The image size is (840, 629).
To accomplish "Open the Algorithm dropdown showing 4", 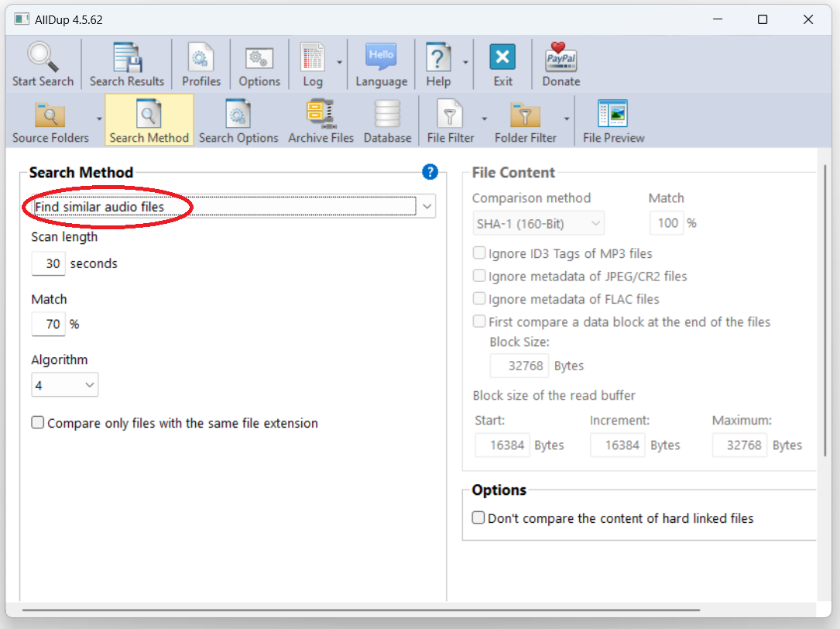I will coord(65,385).
